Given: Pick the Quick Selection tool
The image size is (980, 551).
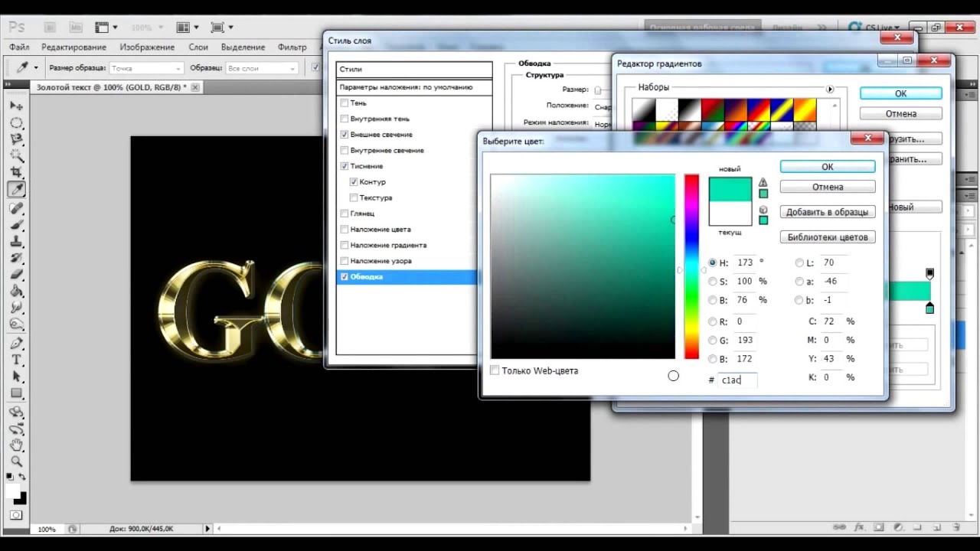Looking at the screenshot, I should point(16,156).
